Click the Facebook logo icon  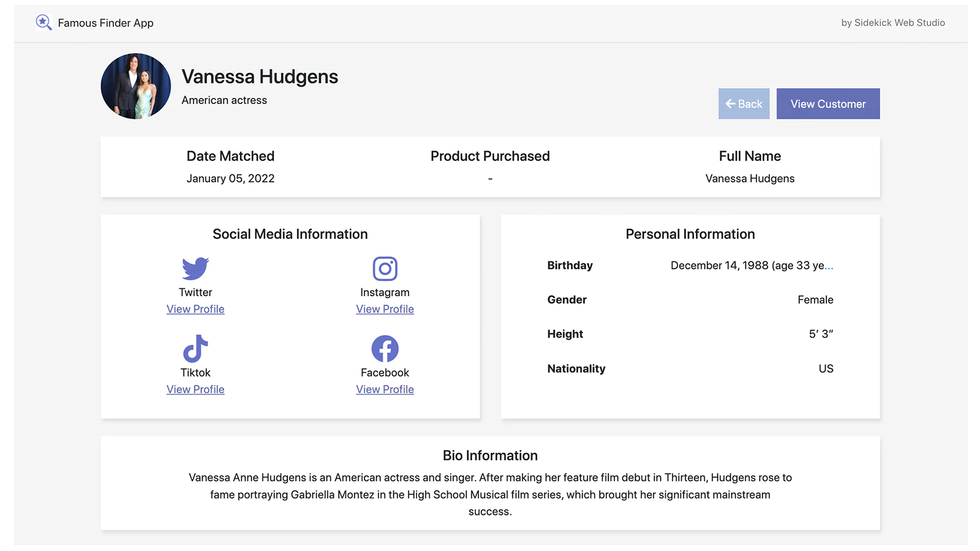385,348
